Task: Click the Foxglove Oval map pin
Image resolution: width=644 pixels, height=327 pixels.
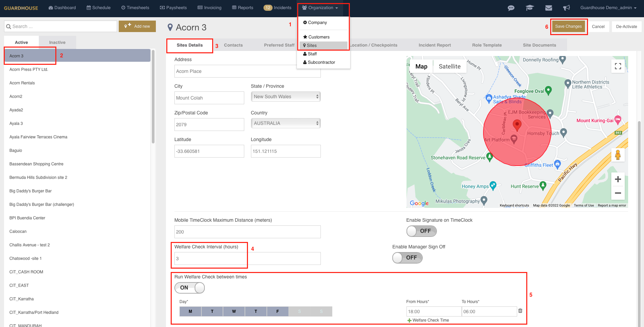Action: click(x=548, y=90)
